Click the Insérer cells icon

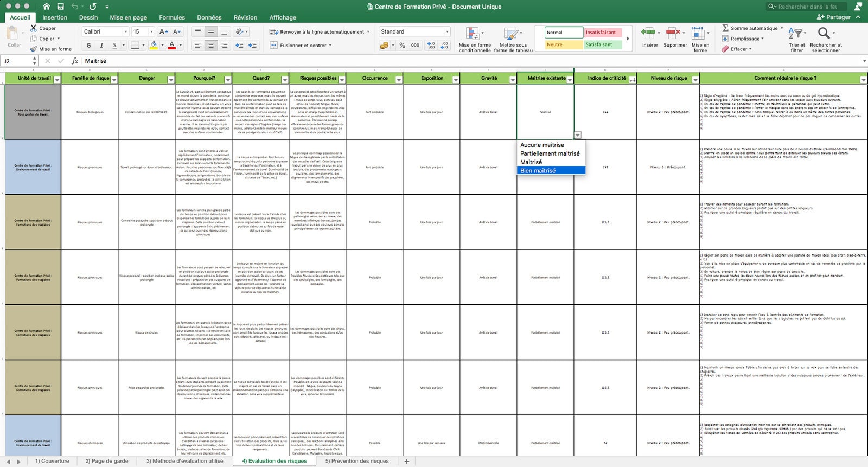pos(648,34)
